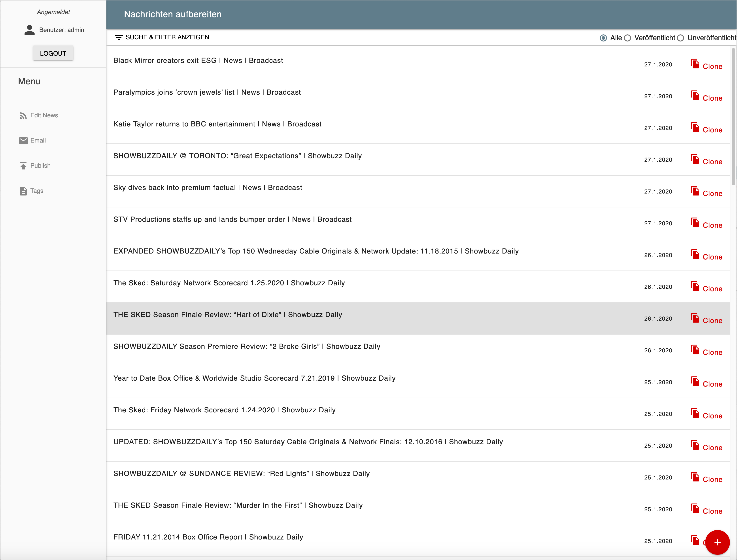Clone icon for Murder In the First review
Image resolution: width=737 pixels, height=560 pixels.
(695, 508)
